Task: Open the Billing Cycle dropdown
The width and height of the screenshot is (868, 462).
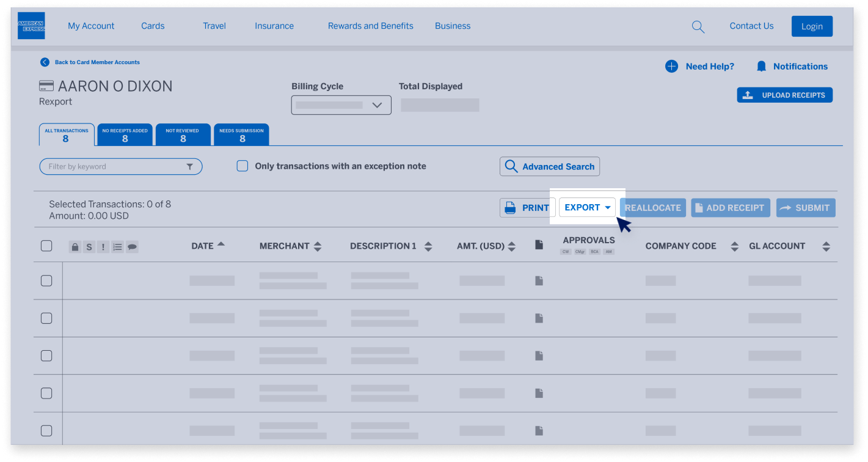Action: (x=340, y=105)
